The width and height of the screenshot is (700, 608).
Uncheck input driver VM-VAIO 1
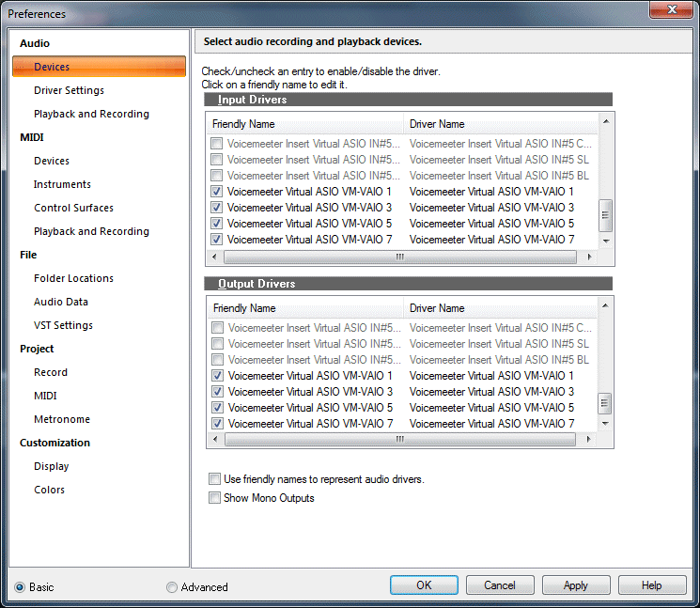[216, 192]
